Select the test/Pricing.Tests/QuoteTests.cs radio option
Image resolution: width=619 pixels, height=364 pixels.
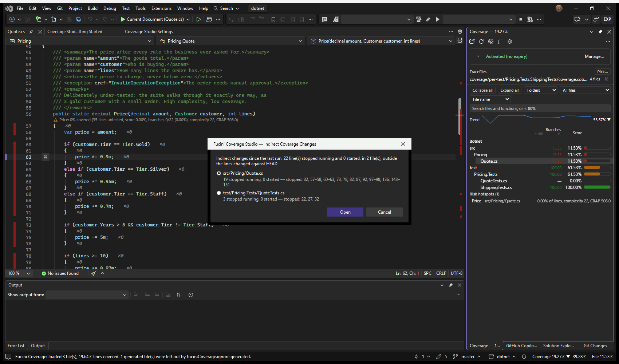[219, 193]
